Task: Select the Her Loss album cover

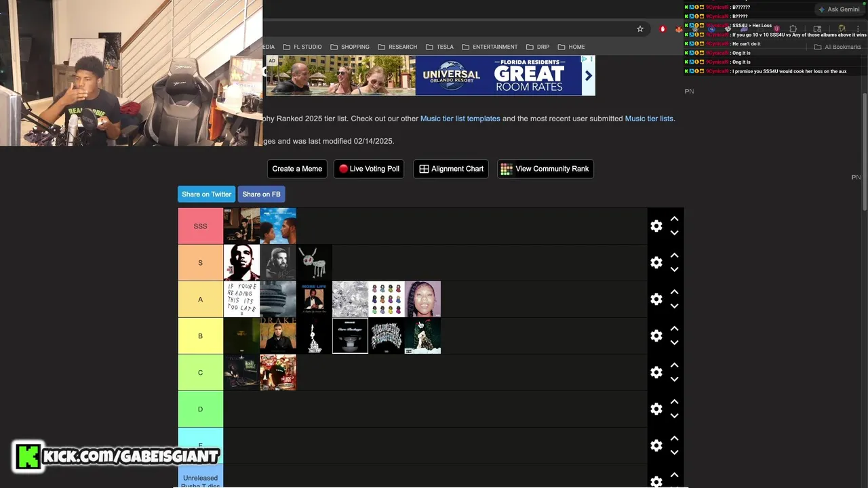Action: point(422,299)
